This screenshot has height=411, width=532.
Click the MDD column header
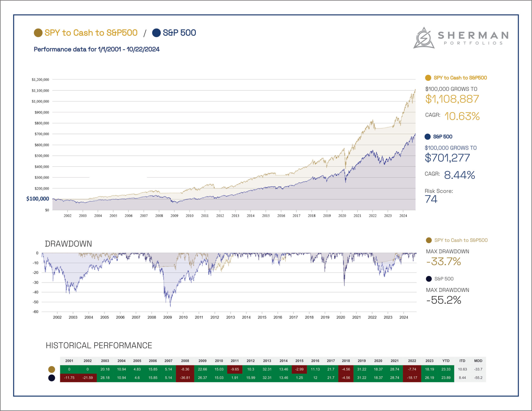point(478,361)
